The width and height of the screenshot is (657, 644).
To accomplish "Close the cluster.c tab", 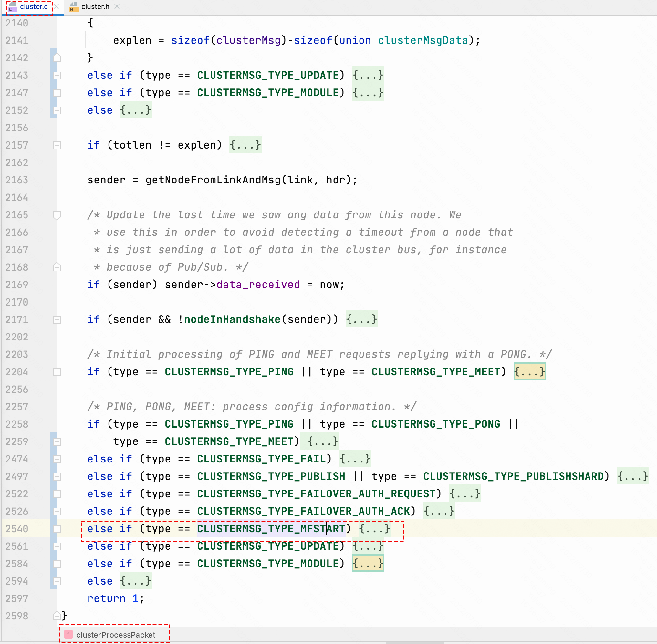I will point(57,7).
